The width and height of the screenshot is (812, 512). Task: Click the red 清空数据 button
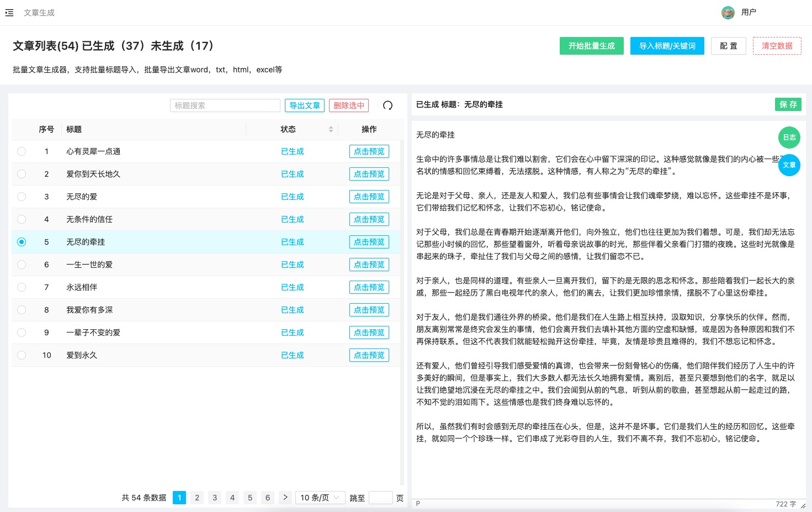pyautogui.click(x=777, y=46)
